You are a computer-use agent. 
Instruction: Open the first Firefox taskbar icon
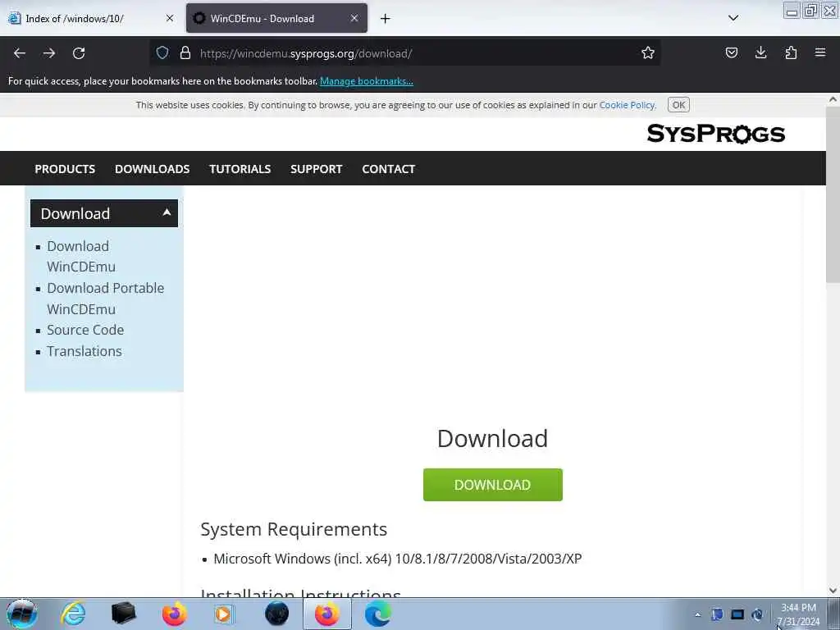[x=174, y=614]
